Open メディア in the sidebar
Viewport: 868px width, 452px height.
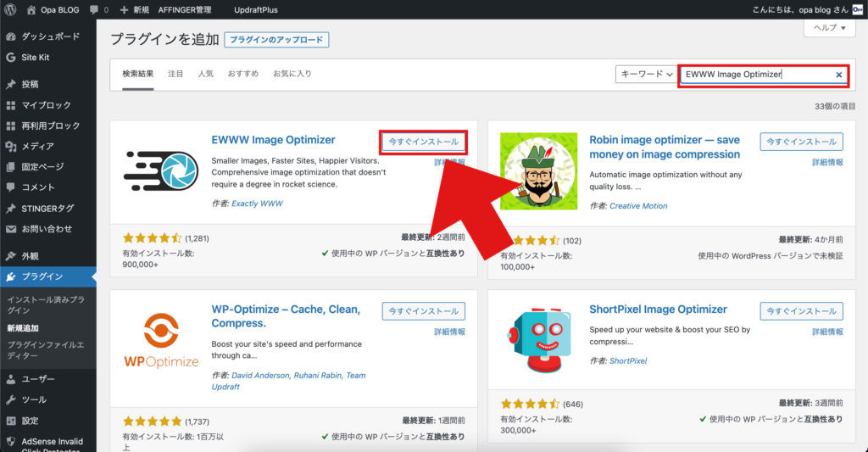point(37,146)
